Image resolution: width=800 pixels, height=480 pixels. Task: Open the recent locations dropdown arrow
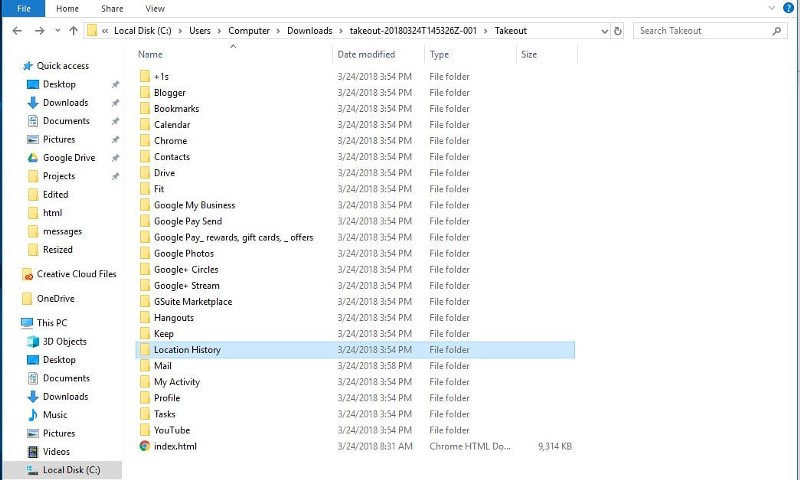58,31
